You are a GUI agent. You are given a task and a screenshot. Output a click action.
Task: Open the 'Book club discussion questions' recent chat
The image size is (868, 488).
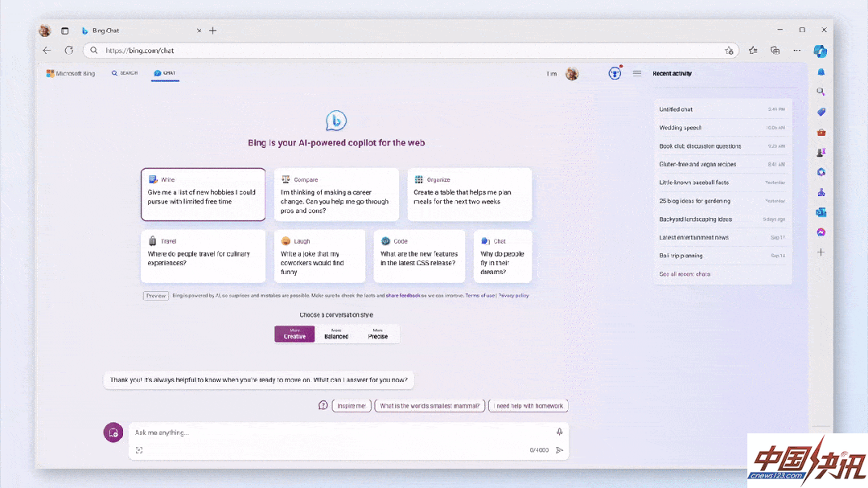[x=722, y=146]
